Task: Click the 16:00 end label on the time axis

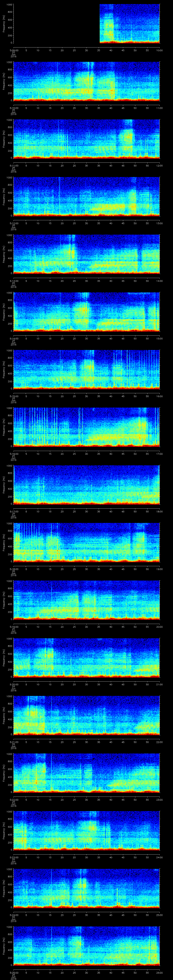Action: click(159, 396)
